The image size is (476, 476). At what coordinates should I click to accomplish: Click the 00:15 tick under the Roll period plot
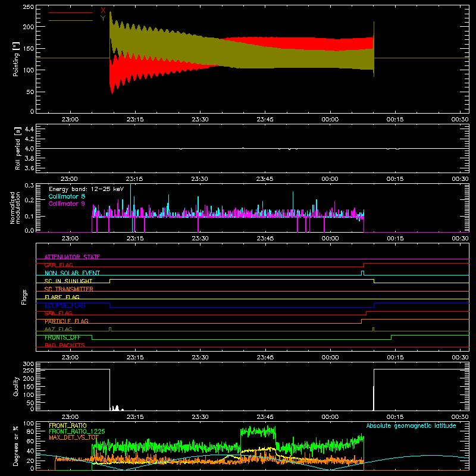coord(395,179)
